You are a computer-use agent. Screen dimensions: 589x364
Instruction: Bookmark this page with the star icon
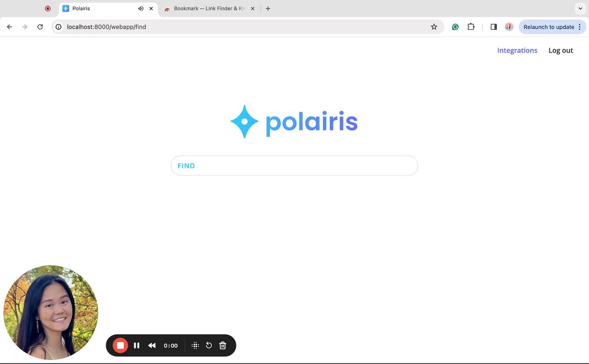click(x=434, y=27)
